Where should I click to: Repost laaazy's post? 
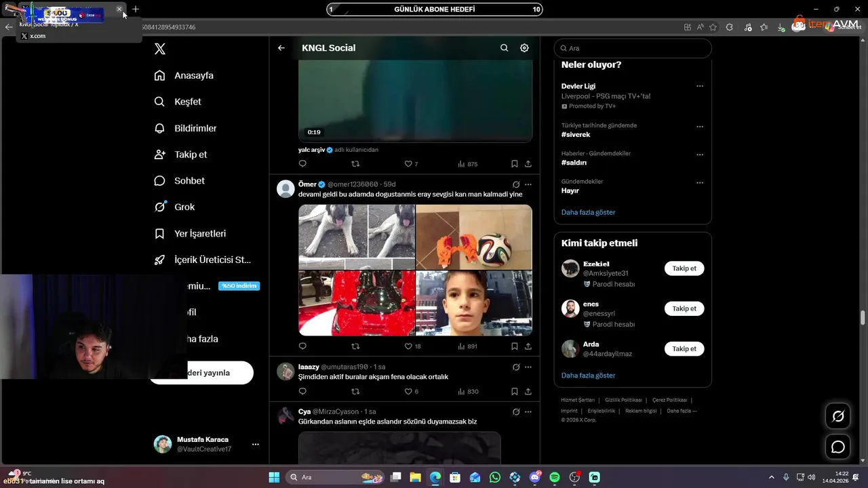tap(355, 392)
